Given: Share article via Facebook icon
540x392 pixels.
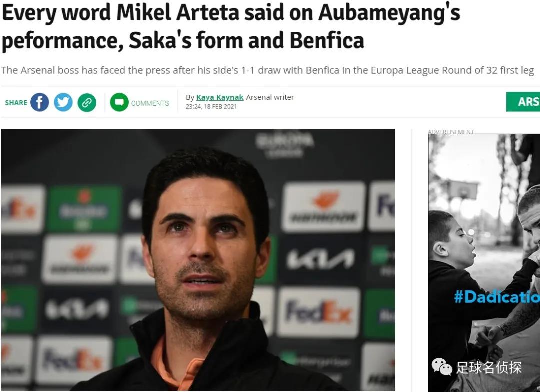Looking at the screenshot, I should pos(39,102).
